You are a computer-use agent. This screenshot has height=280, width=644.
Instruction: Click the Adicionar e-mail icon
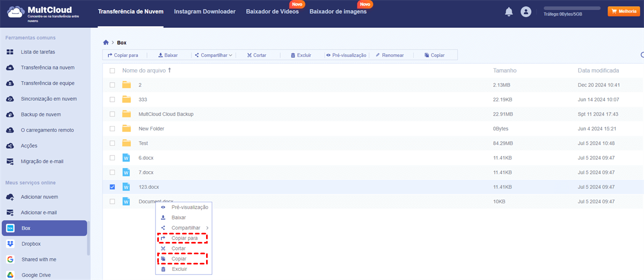tap(10, 212)
